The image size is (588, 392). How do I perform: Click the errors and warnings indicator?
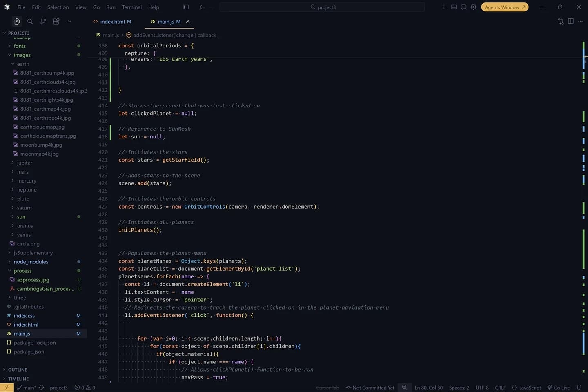(85, 388)
